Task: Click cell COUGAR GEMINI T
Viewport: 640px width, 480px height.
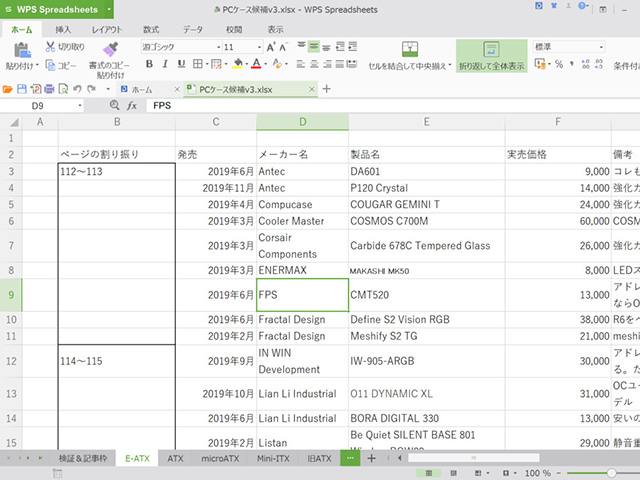Action: click(427, 204)
